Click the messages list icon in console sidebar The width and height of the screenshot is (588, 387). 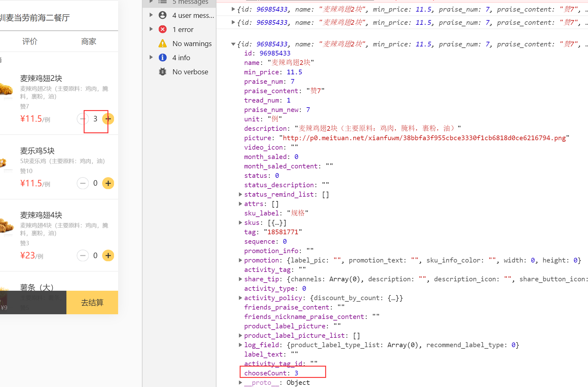(163, 2)
